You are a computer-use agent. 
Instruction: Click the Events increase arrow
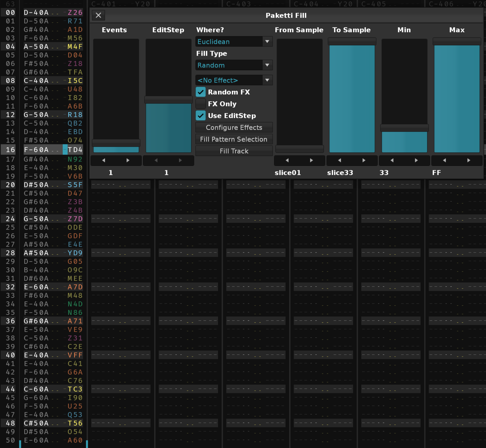[x=128, y=160]
